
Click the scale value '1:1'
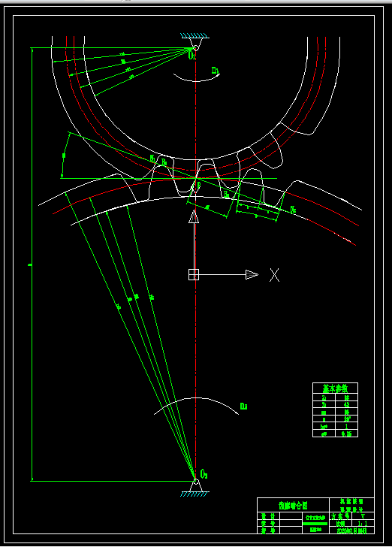tap(363, 523)
